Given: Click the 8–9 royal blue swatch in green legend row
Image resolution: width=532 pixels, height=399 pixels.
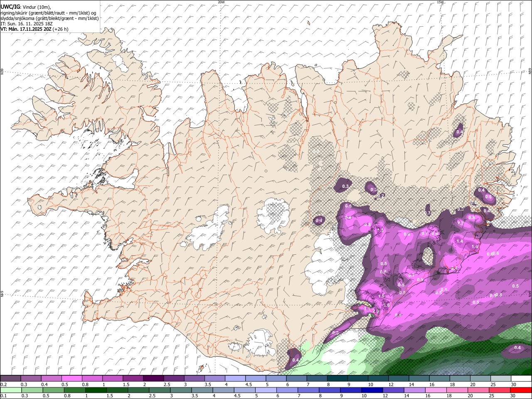Looking at the screenshot, I should pyautogui.click(x=330, y=390).
